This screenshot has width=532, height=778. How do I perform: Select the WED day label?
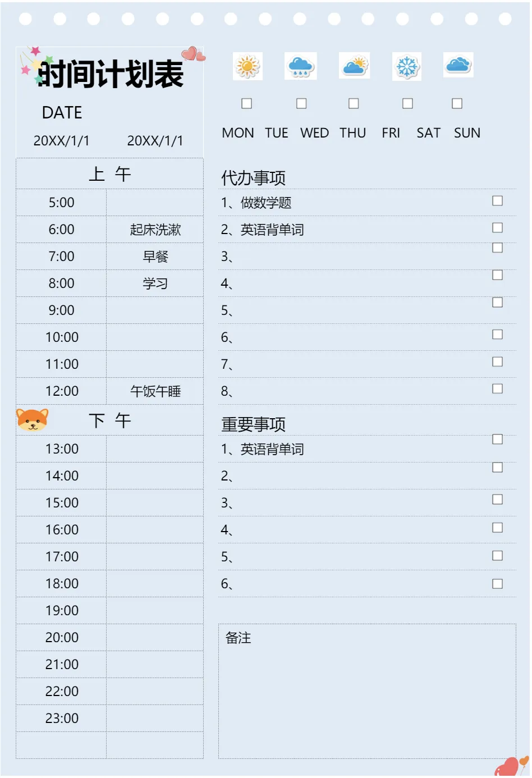314,133
